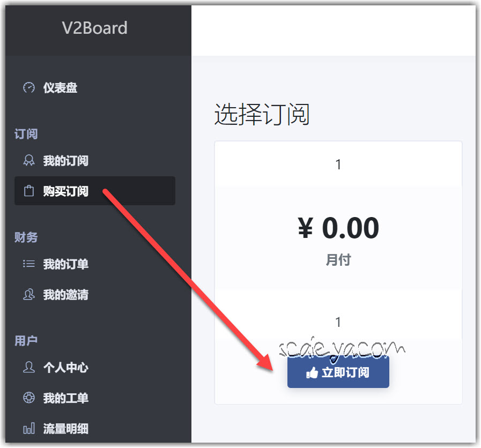Click the thumbs-up icon on the subscribe button
This screenshot has width=481, height=448.
coord(312,372)
